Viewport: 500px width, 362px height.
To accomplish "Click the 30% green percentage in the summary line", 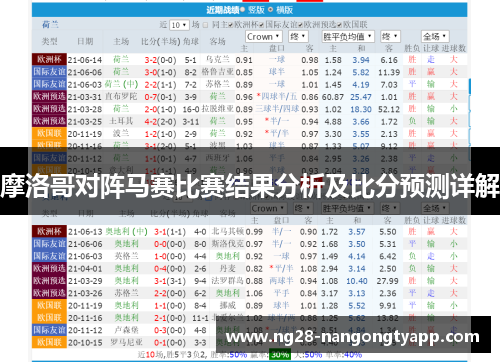I will coord(280,355).
